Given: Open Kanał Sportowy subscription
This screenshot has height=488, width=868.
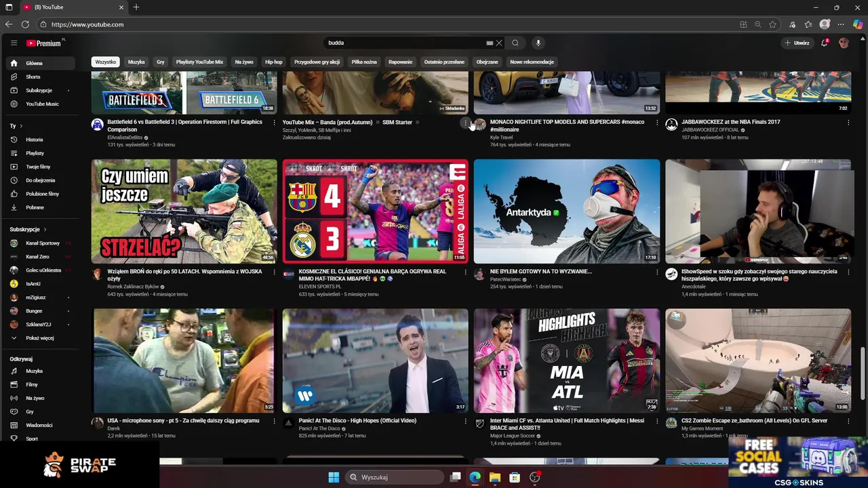Looking at the screenshot, I should click(41, 243).
